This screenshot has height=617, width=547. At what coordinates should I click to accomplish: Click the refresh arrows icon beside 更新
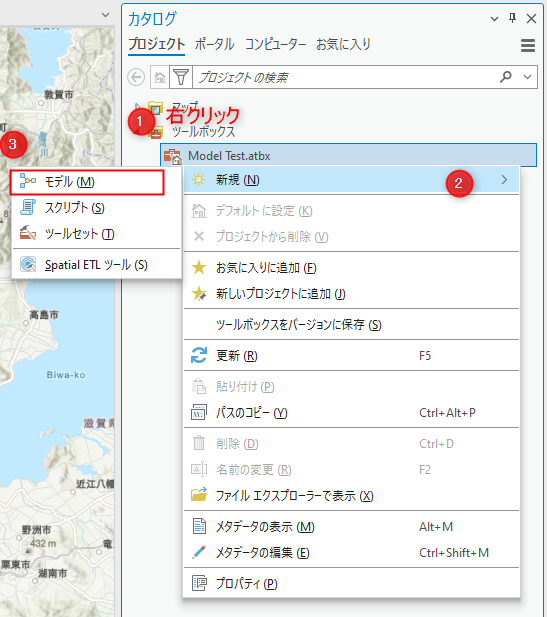199,355
